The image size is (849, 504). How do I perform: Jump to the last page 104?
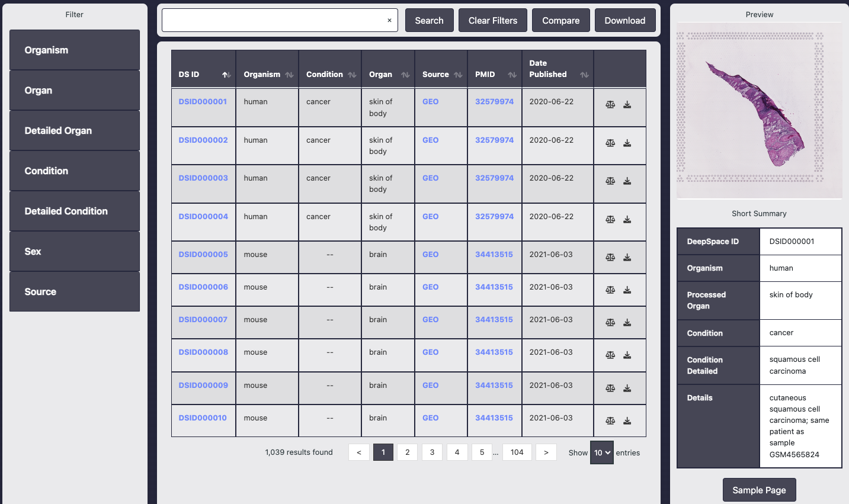[x=517, y=452]
